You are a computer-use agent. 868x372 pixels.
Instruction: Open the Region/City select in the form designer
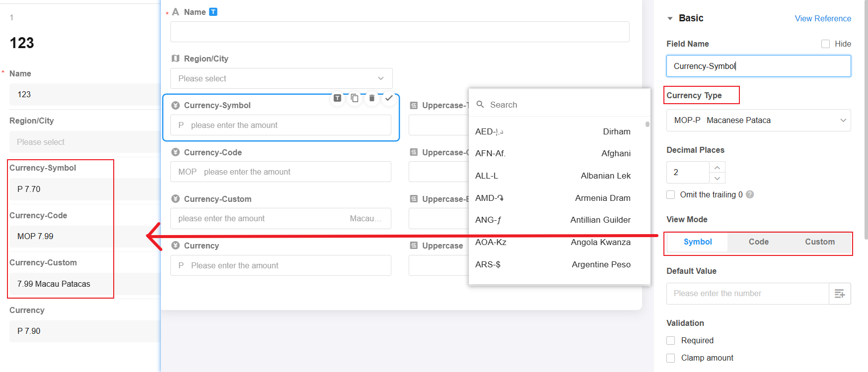point(282,78)
